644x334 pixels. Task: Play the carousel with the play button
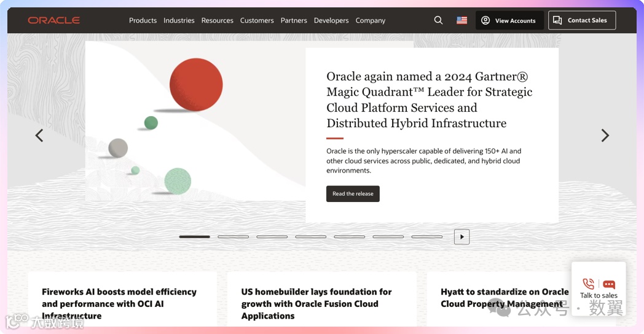coord(461,237)
